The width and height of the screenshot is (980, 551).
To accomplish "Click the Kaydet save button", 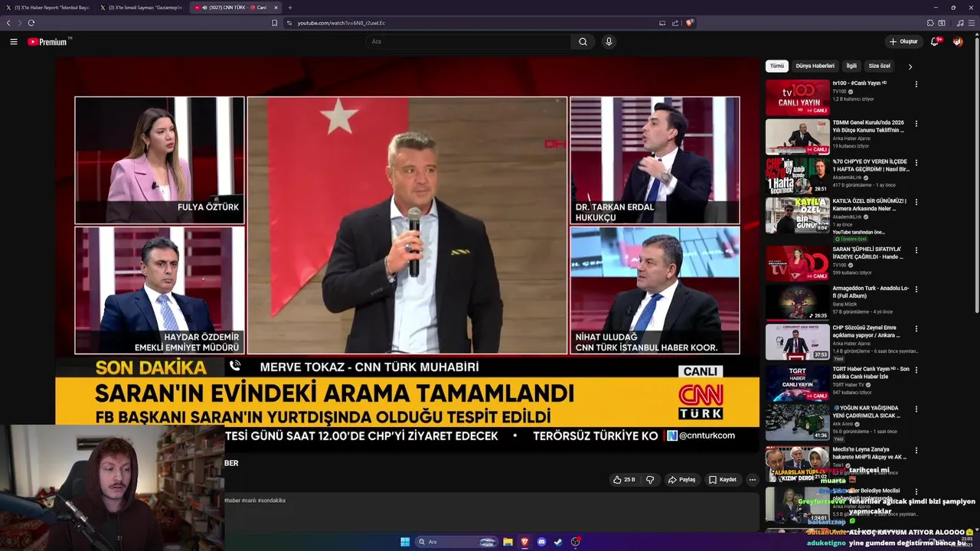I will click(x=723, y=480).
